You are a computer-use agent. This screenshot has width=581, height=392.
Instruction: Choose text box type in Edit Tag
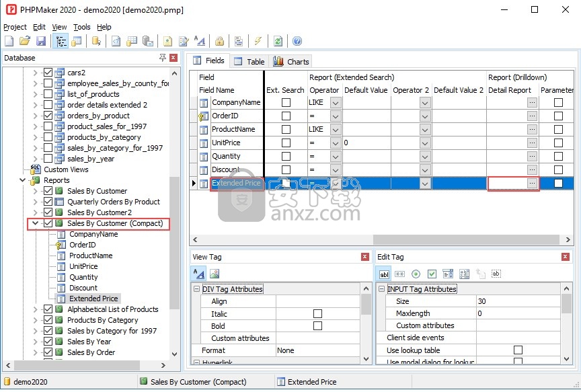[x=384, y=274]
